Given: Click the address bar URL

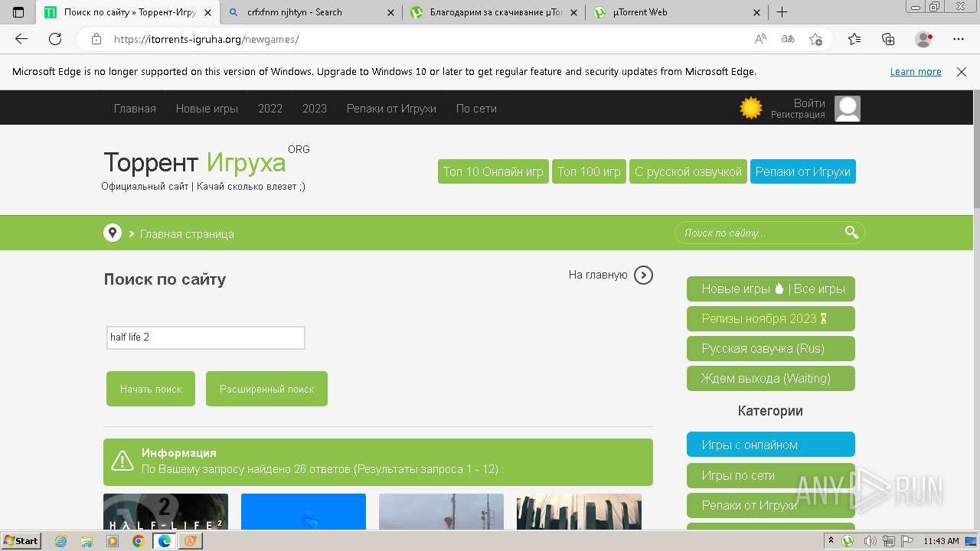Looking at the screenshot, I should tap(206, 39).
